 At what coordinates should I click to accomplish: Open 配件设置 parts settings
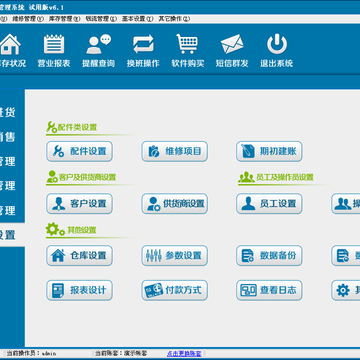click(x=79, y=151)
